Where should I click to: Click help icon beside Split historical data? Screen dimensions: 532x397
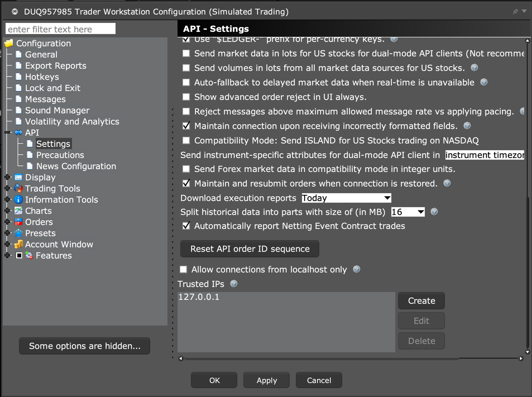434,211
